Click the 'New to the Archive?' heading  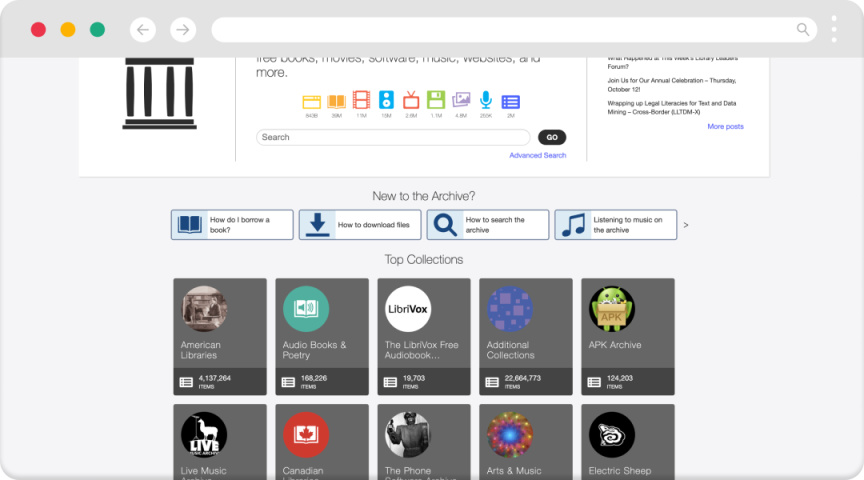click(x=424, y=196)
